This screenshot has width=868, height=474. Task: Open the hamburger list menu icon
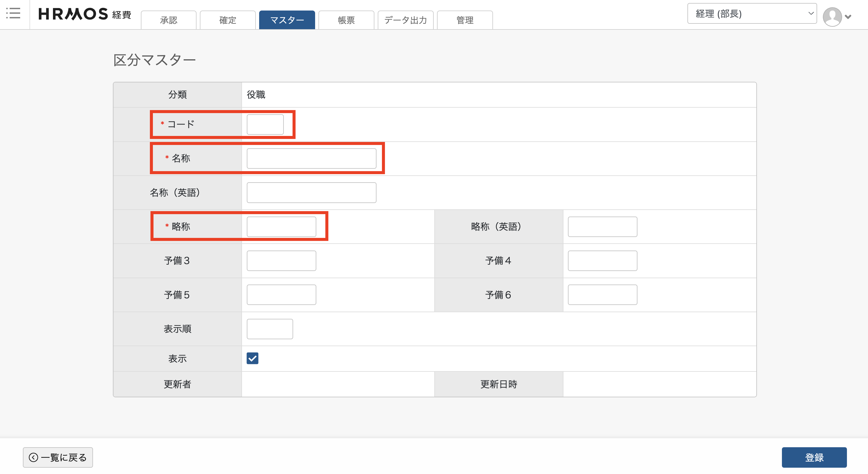point(13,14)
